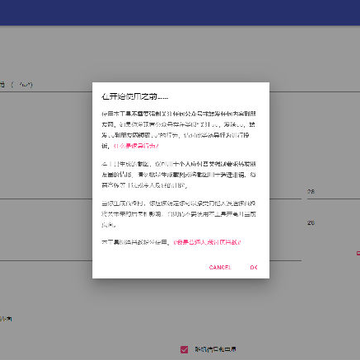This screenshot has width=360, height=360.
Task: Confirm the dialog with OK
Action: point(253,267)
